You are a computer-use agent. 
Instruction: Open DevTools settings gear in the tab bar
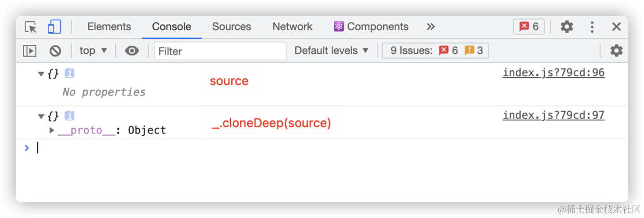pyautogui.click(x=567, y=27)
